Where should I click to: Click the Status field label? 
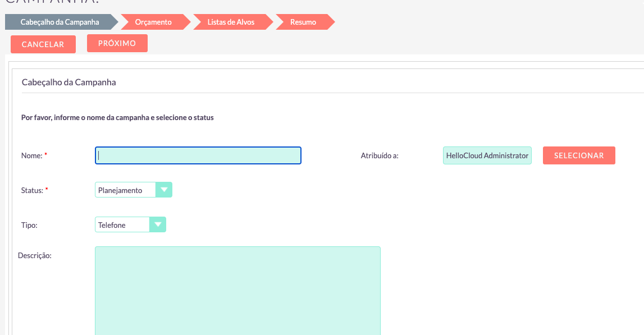click(32, 190)
